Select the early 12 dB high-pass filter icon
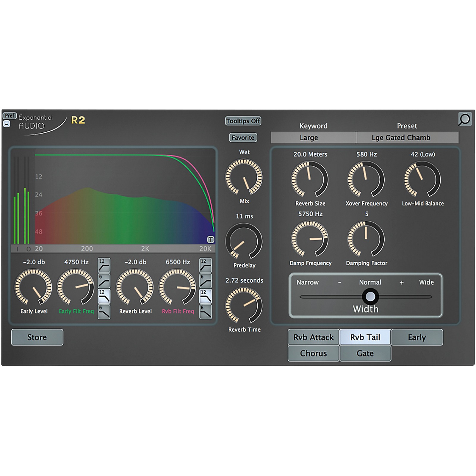This screenshot has height=476, width=476. click(x=104, y=265)
